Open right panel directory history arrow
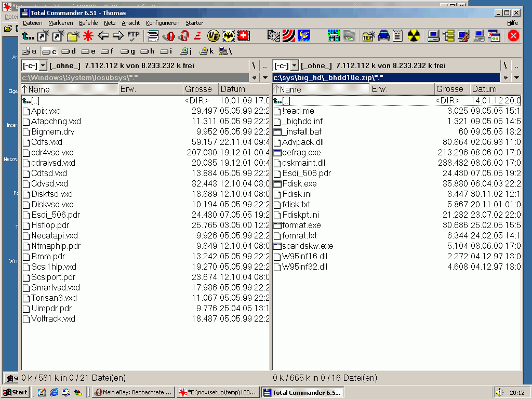Viewport: 532px width, 399px height. [x=517, y=78]
